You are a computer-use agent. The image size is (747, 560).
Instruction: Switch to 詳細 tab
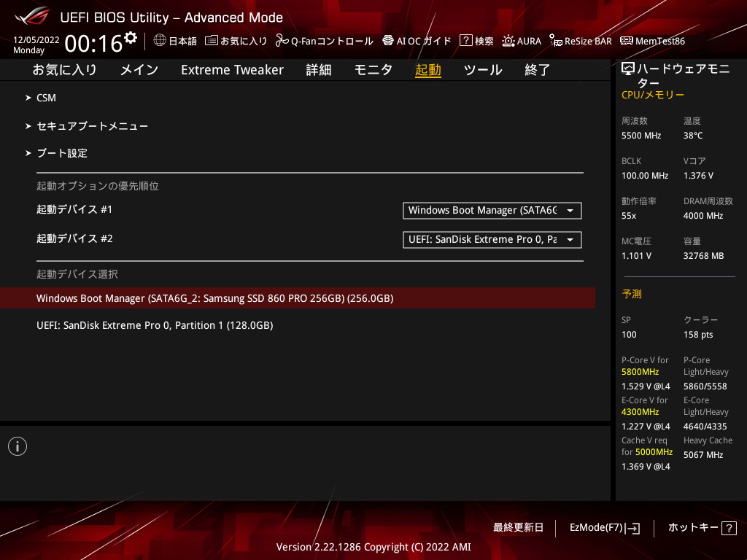click(x=319, y=70)
